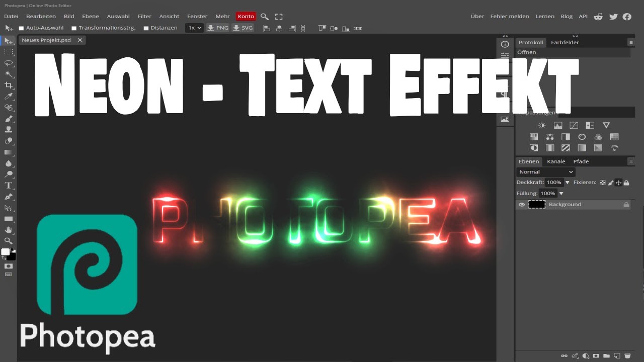Select the Path Select tool
This screenshot has height=362, width=644.
tap(9, 208)
